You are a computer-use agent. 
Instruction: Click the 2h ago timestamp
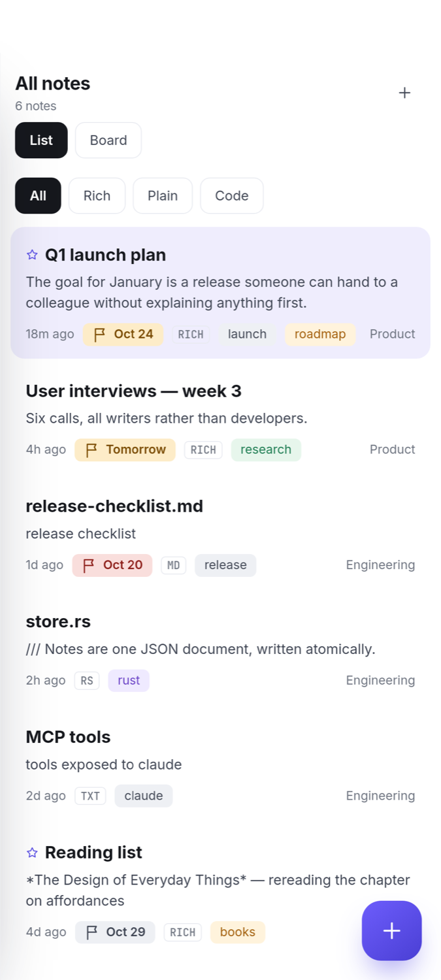46,680
